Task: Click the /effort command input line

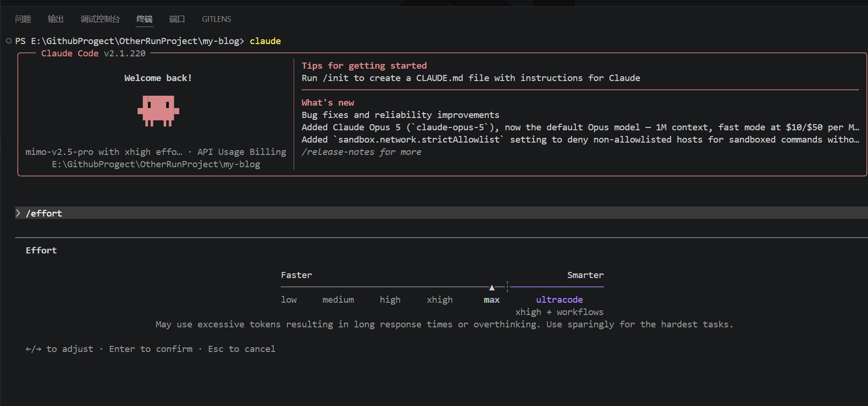Action: [441, 213]
